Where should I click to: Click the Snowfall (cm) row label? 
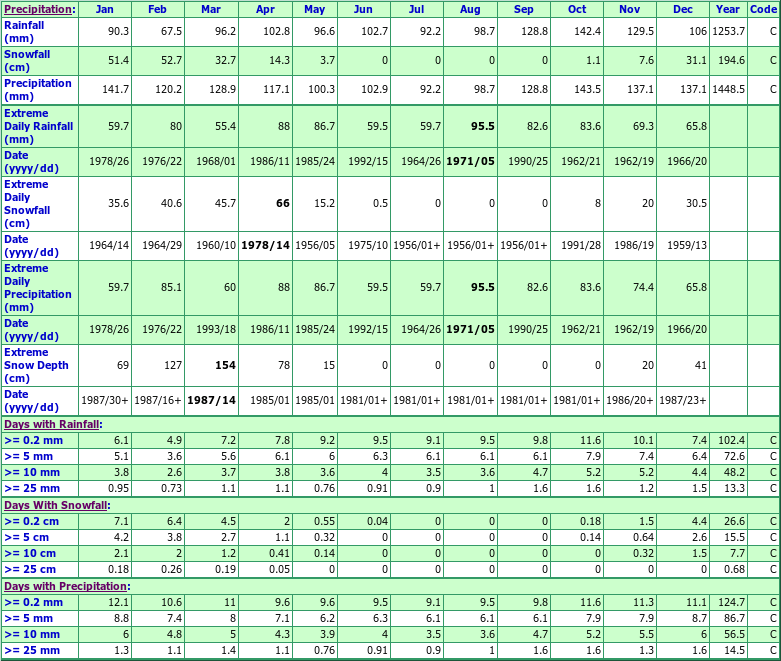coord(27,60)
